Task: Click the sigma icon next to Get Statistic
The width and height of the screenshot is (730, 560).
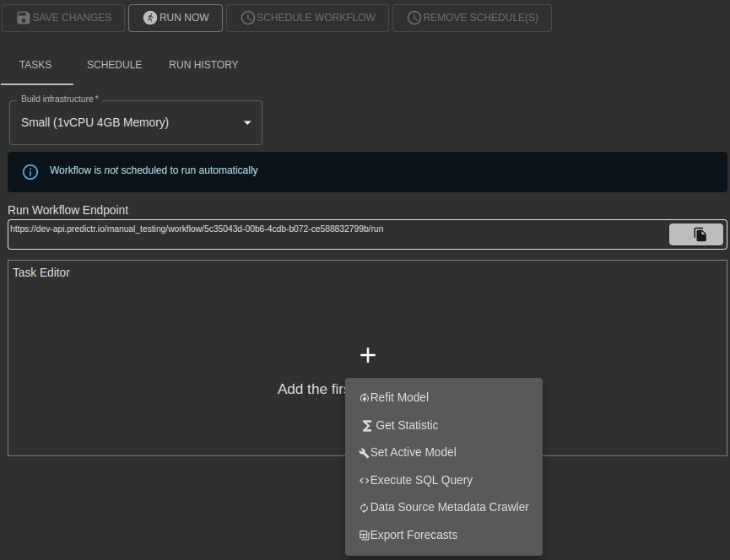Action: point(367,426)
